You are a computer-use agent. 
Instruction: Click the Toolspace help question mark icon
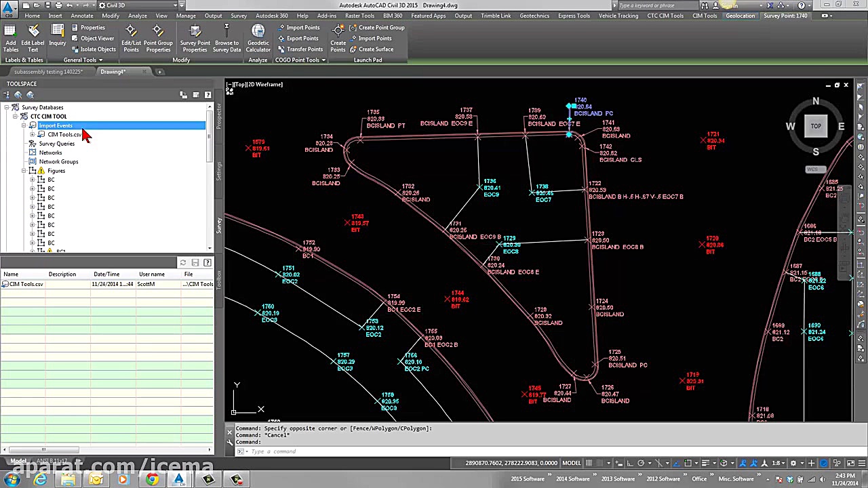208,95
